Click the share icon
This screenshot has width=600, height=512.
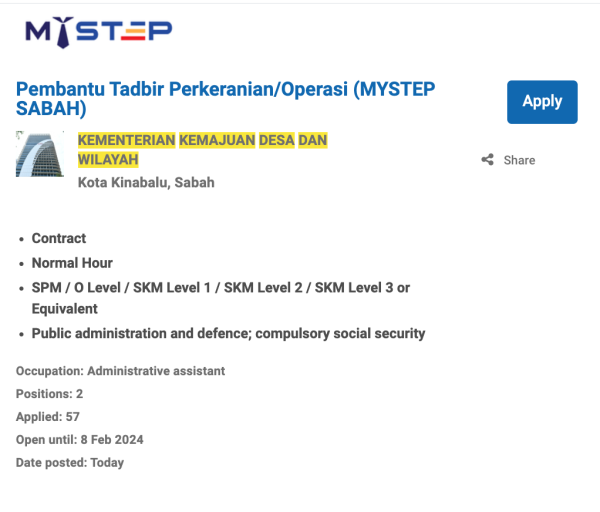pyautogui.click(x=488, y=160)
